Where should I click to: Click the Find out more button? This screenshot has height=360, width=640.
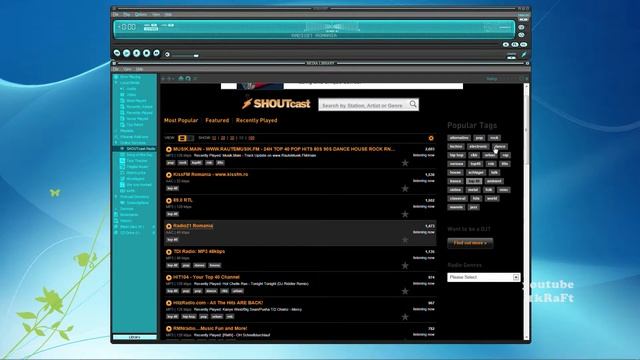470,243
